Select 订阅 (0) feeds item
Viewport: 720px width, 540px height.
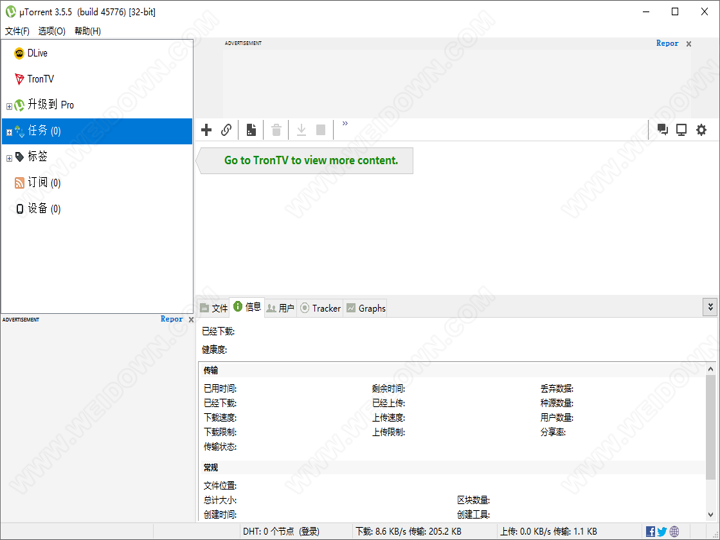[x=38, y=183]
